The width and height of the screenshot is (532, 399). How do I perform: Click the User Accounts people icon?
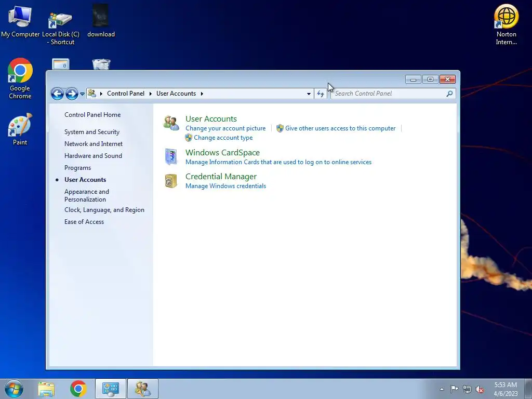171,123
